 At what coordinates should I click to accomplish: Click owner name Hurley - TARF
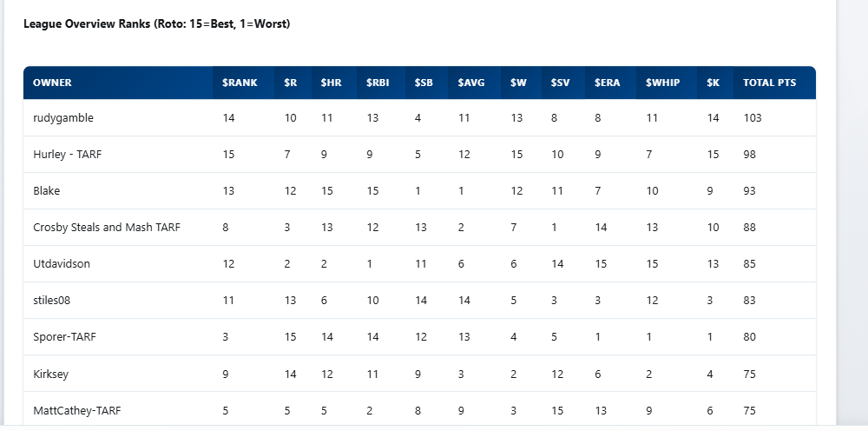68,155
